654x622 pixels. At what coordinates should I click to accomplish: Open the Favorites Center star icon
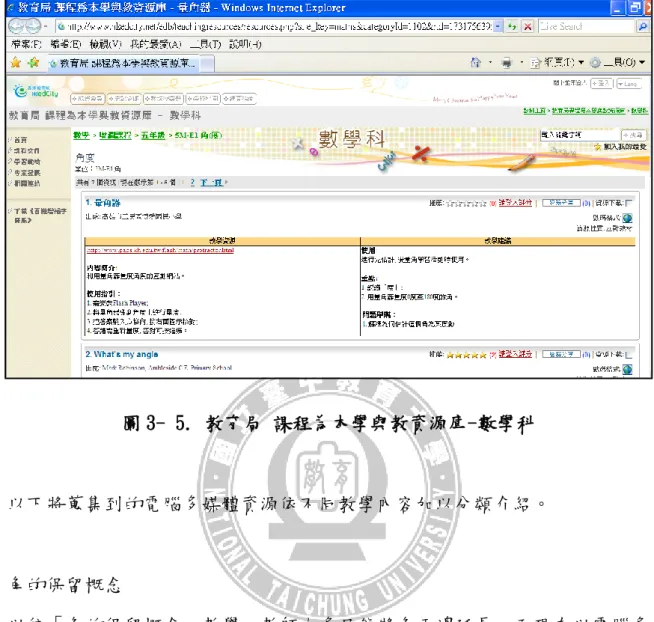point(16,63)
